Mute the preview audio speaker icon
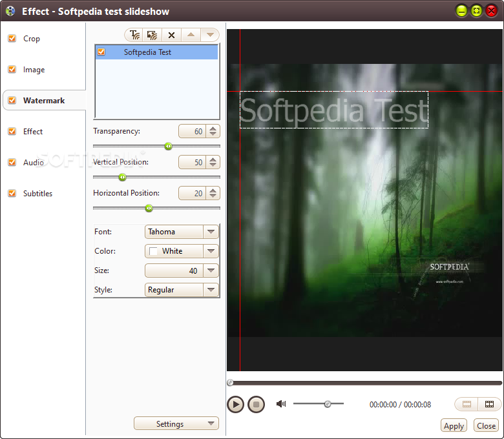Screen dimensions: 504x439 click(x=281, y=403)
